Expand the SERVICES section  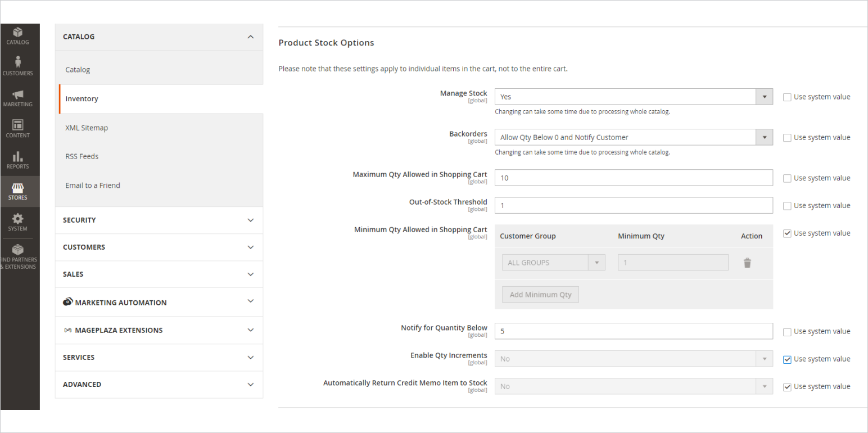[x=159, y=357]
